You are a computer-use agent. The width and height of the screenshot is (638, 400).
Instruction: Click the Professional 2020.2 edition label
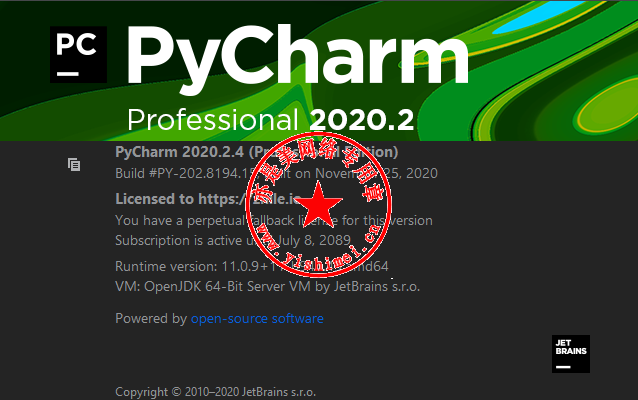[271, 120]
